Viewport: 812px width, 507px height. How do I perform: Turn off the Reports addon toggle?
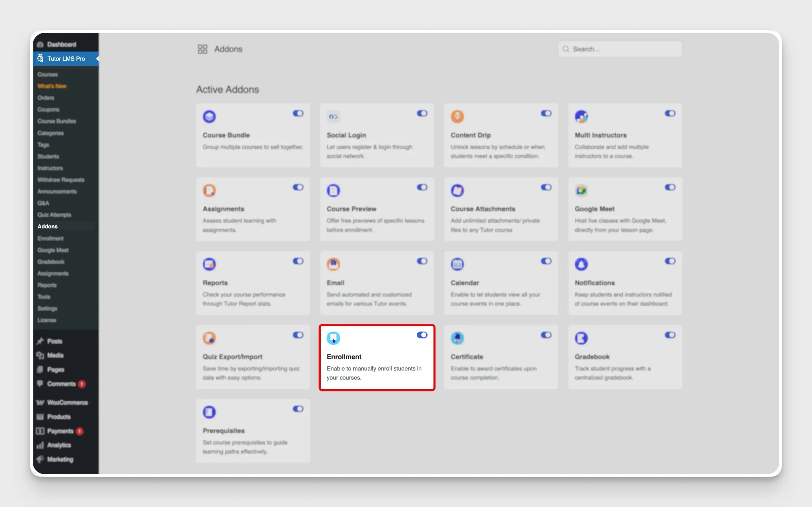pyautogui.click(x=298, y=261)
